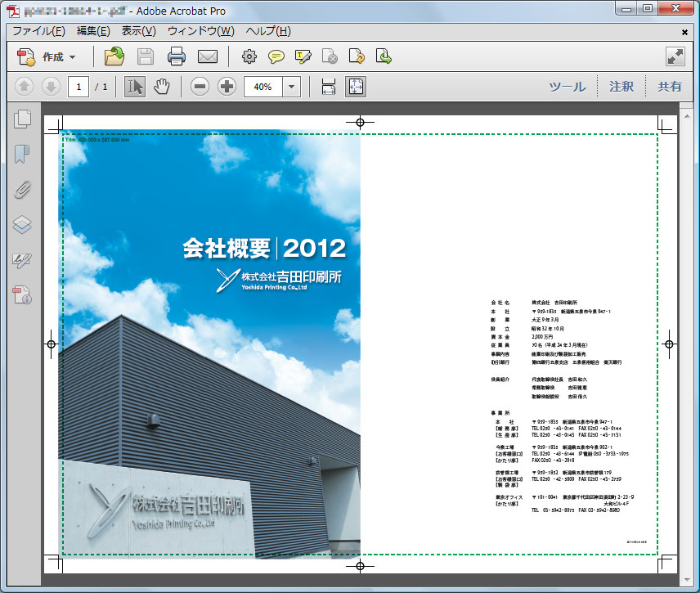Click the Print icon
The image size is (700, 593).
click(x=177, y=56)
